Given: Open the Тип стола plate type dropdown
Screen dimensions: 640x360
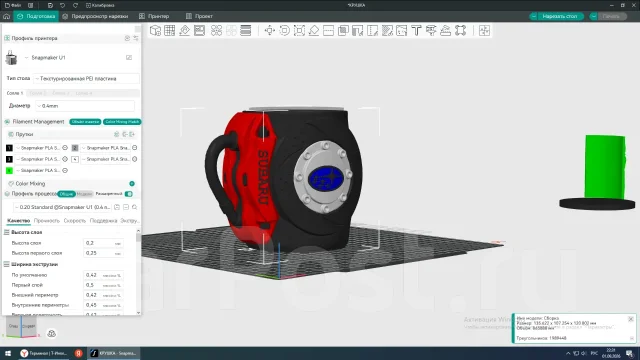Looking at the screenshot, I should 86,78.
